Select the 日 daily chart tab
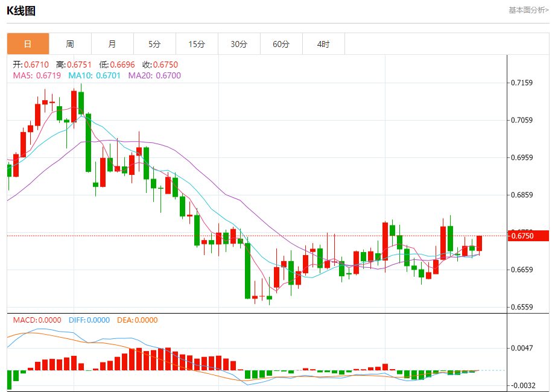Image resolution: width=555 pixels, height=392 pixels. pos(28,44)
